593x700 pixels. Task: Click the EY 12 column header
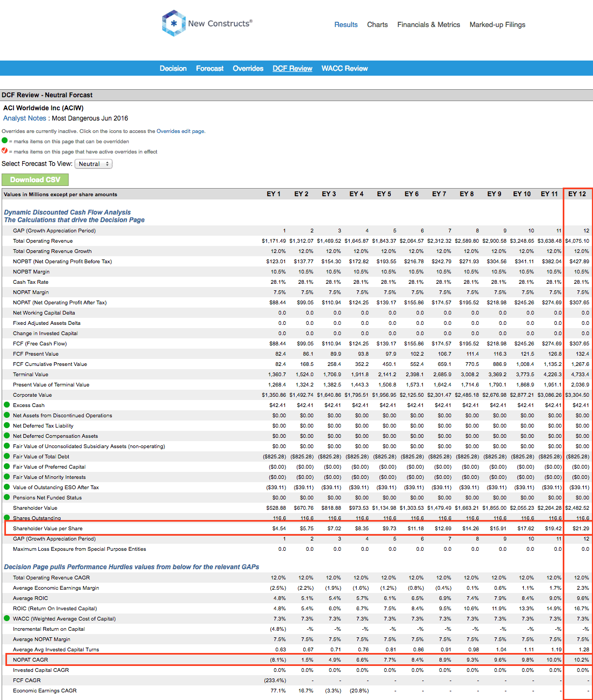(577, 194)
